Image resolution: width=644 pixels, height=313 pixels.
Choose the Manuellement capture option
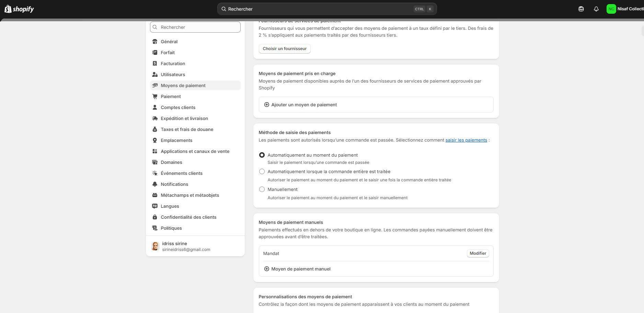[x=262, y=190]
